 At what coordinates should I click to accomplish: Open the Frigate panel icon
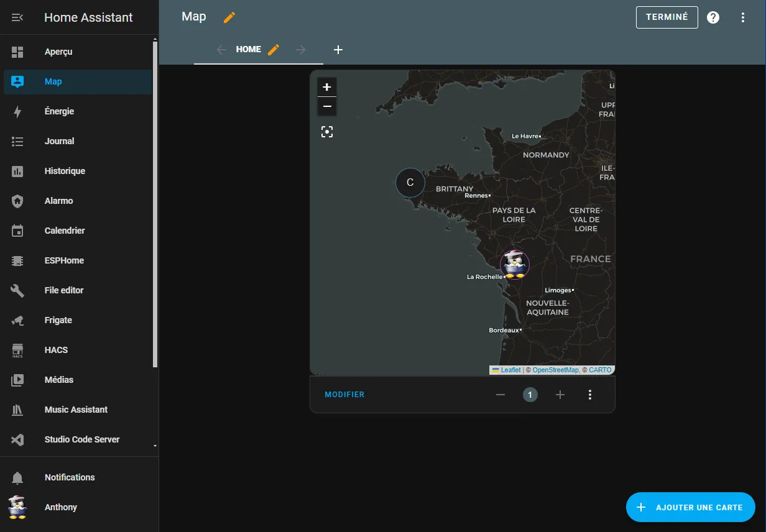(x=17, y=320)
